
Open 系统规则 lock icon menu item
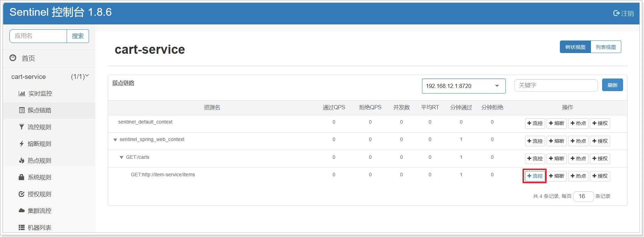22,177
